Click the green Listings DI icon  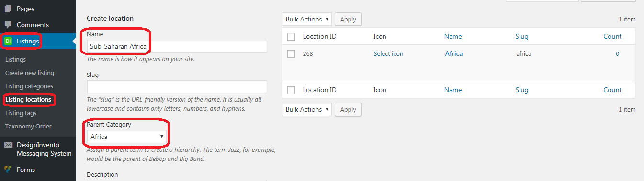coord(8,41)
